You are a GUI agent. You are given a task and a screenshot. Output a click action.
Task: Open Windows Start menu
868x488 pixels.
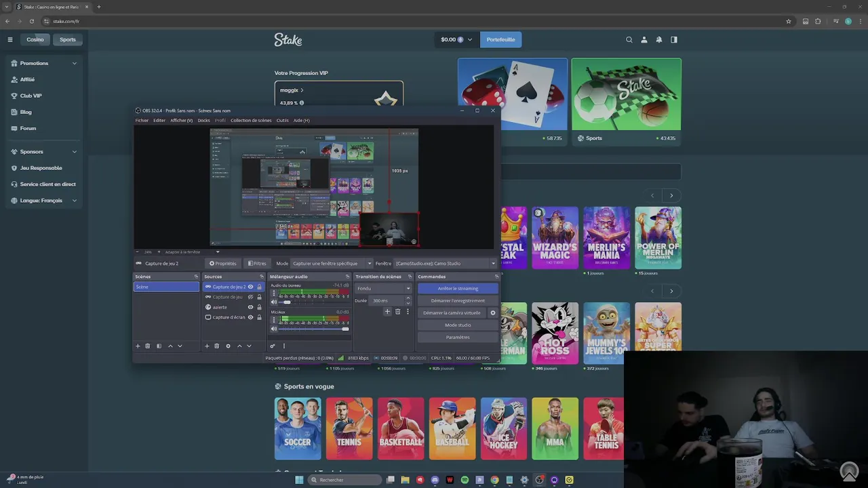pos(299,480)
